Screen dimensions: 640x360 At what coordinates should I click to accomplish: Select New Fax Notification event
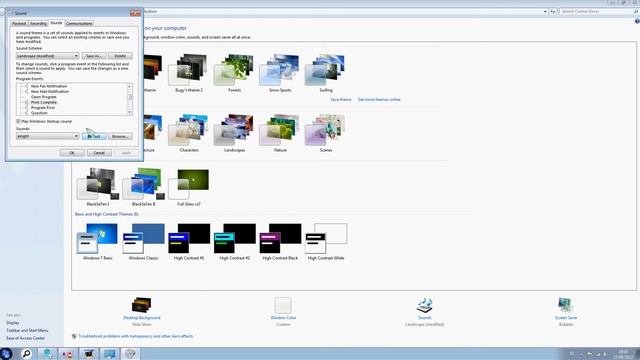49,86
